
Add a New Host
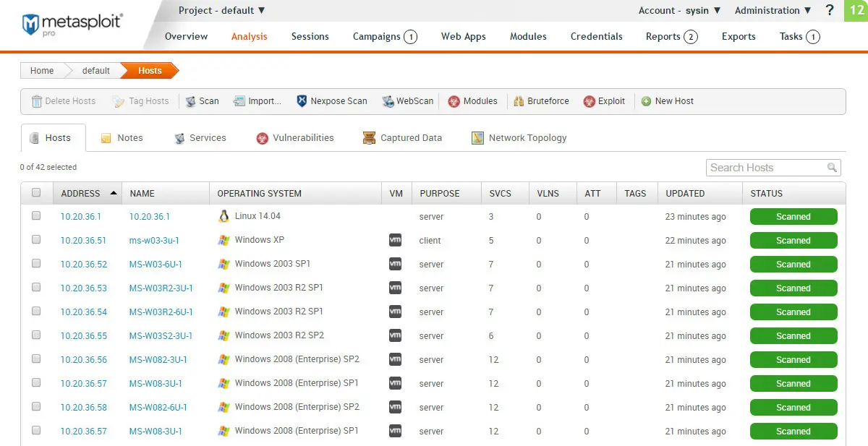pyautogui.click(x=667, y=101)
